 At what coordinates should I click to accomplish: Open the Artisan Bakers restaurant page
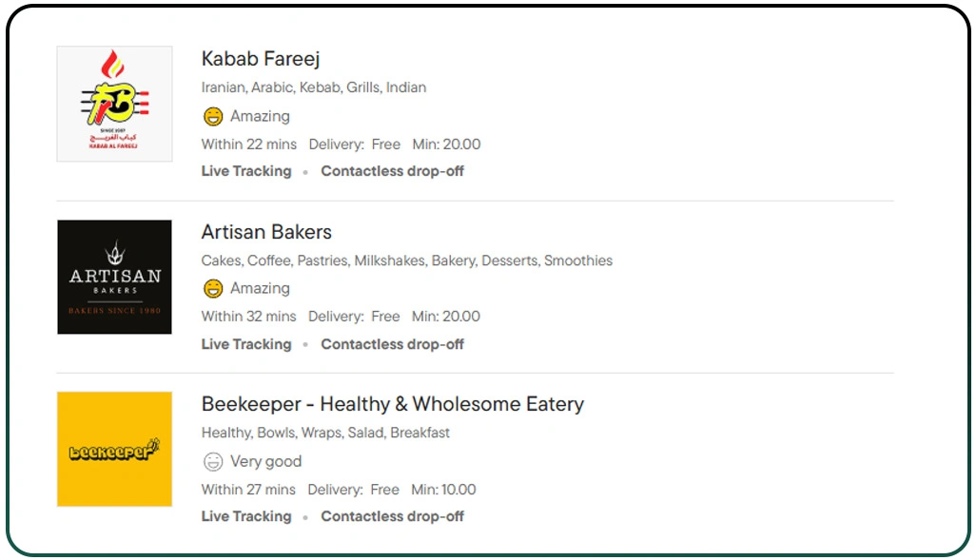266,232
